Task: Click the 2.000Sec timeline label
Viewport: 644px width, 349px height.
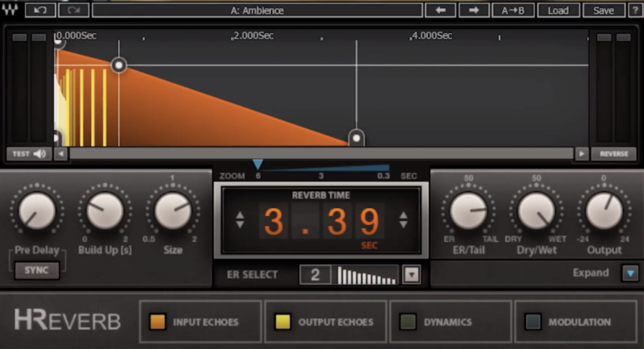Action: pos(253,36)
